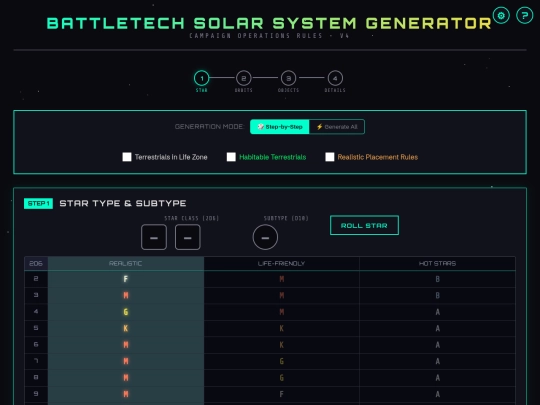This screenshot has height=405, width=540.
Task: Click Realistic M in row 3
Action: [x=126, y=295]
